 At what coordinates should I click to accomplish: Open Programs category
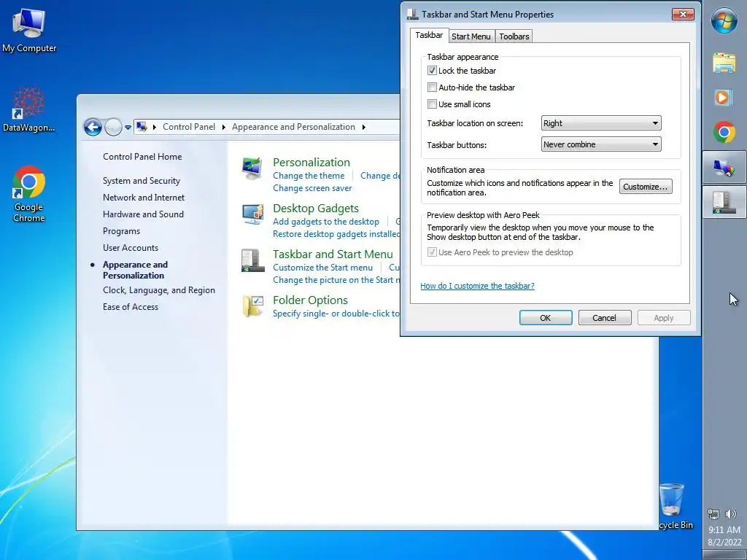click(122, 231)
